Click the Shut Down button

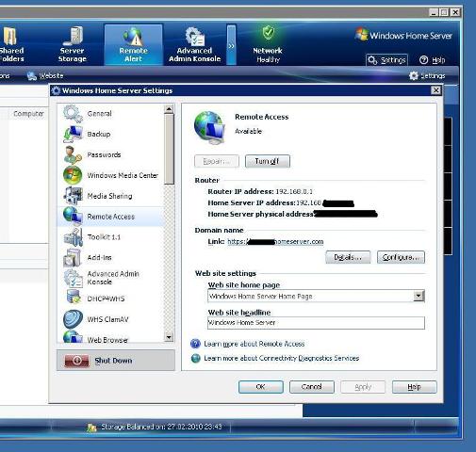[x=116, y=361]
